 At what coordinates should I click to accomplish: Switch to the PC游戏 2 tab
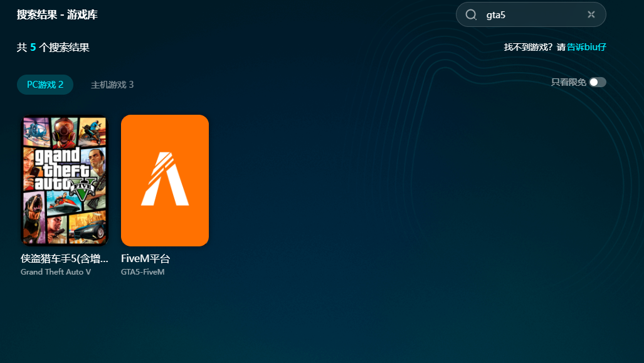click(45, 85)
